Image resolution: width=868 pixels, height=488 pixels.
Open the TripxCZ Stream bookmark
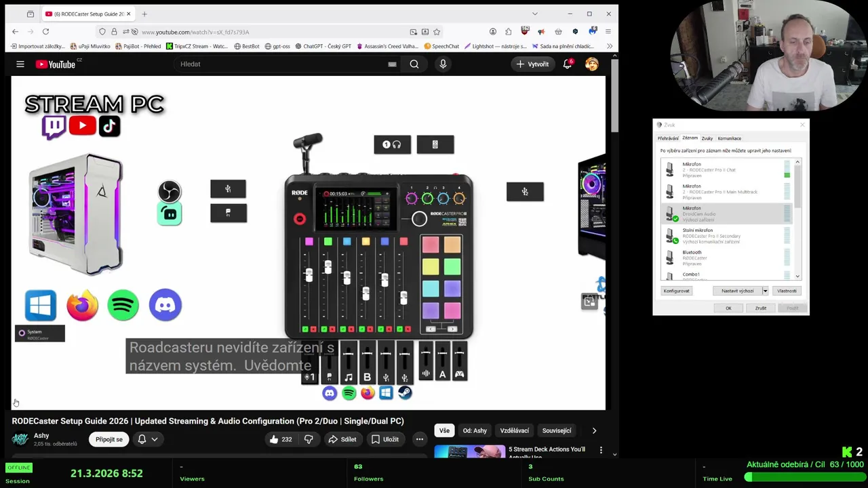pos(197,46)
